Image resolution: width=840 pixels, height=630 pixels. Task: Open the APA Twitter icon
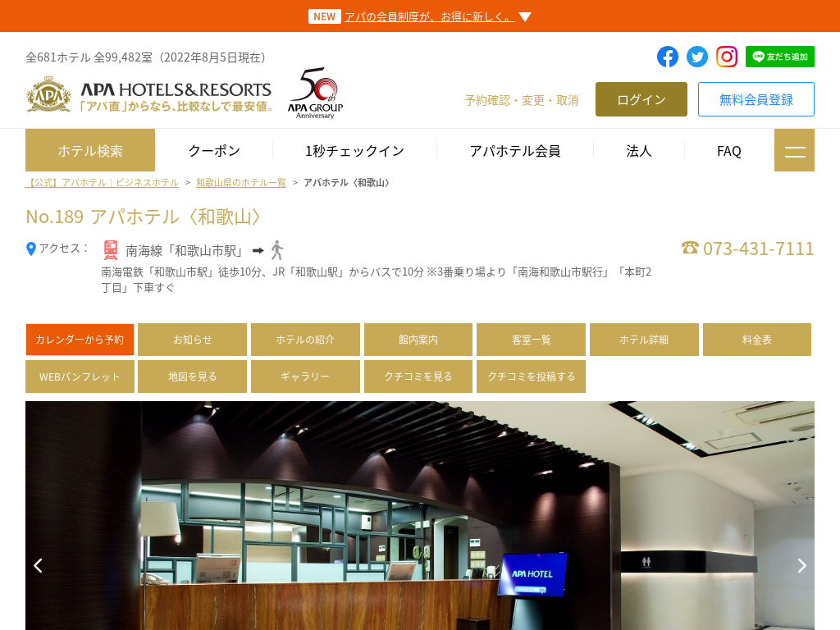697,57
